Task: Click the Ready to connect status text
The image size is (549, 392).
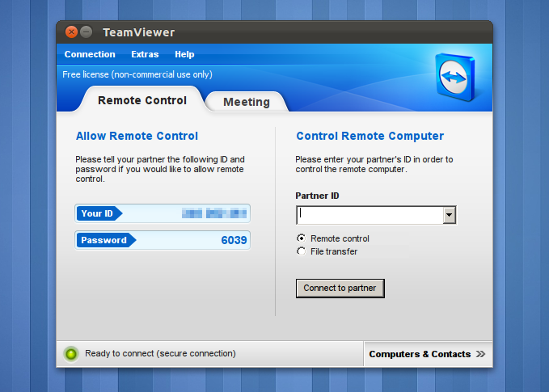Action: coord(160,354)
